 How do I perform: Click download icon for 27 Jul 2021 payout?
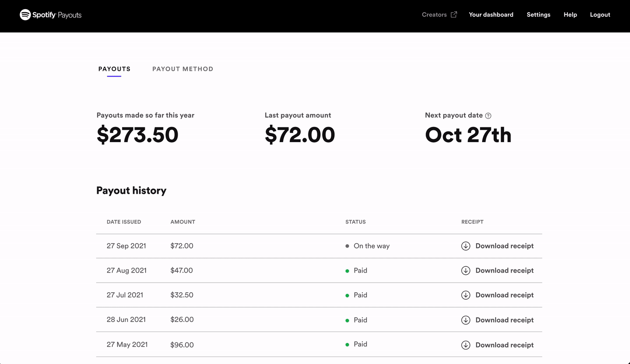(465, 295)
